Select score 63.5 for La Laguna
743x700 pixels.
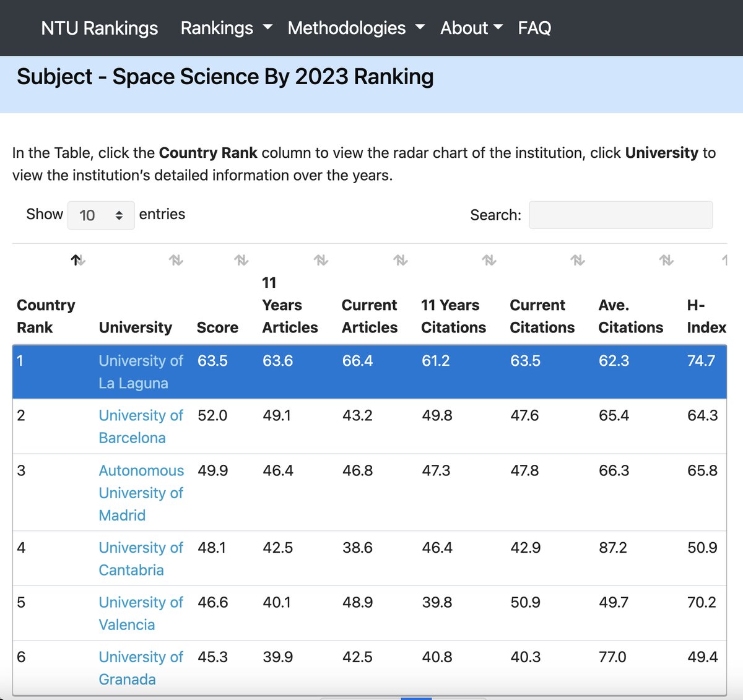pyautogui.click(x=212, y=361)
